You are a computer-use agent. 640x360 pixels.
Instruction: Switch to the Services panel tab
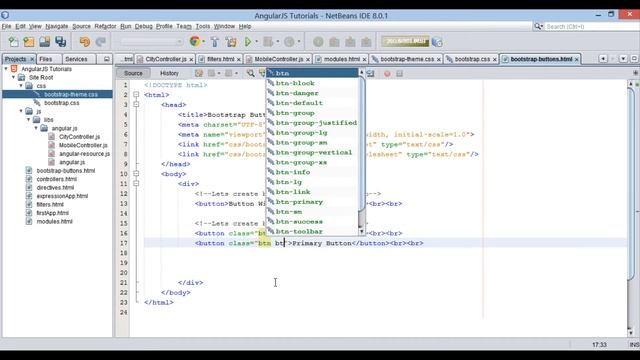click(x=76, y=59)
